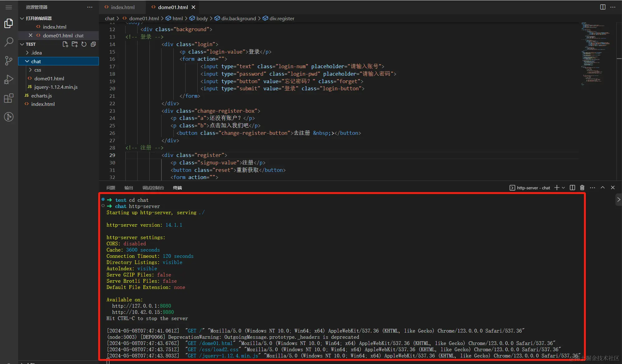The image size is (622, 364).
Task: Open the new terminal launch profile dropdown
Action: click(x=563, y=187)
